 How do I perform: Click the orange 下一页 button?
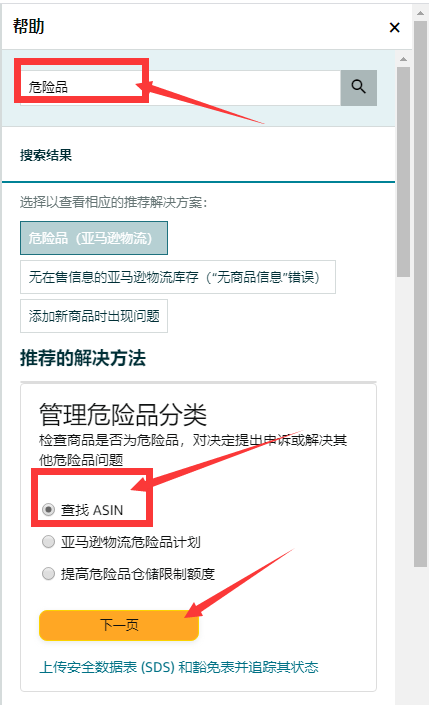click(x=119, y=625)
